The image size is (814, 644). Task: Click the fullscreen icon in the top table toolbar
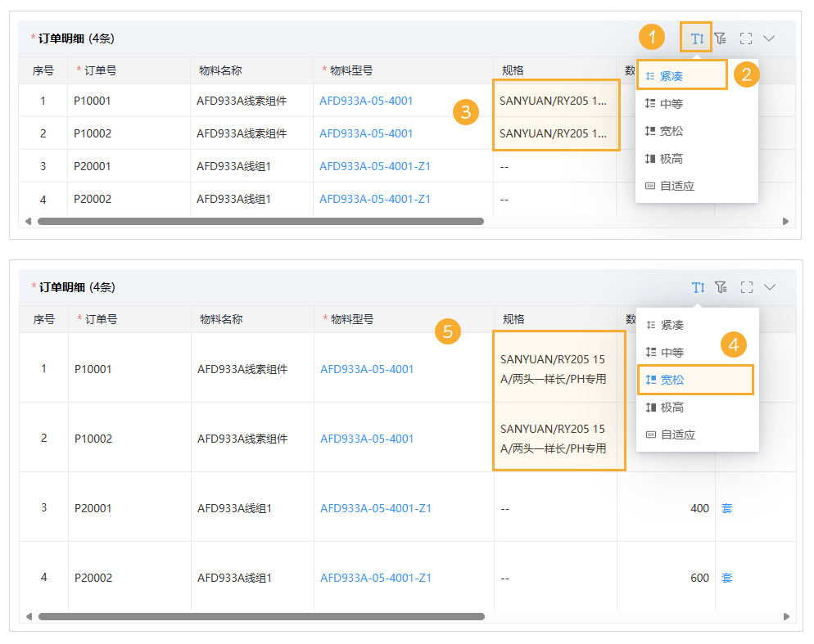tap(745, 37)
